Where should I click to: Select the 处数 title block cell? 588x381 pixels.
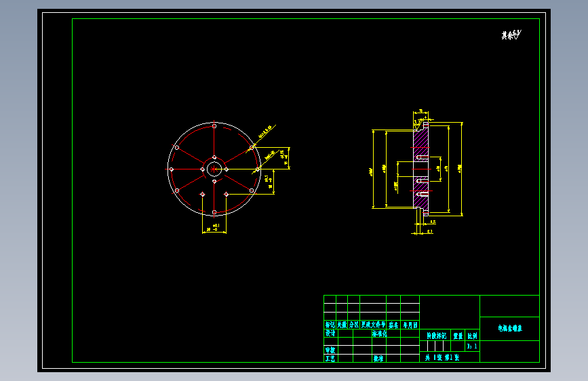[x=342, y=325]
